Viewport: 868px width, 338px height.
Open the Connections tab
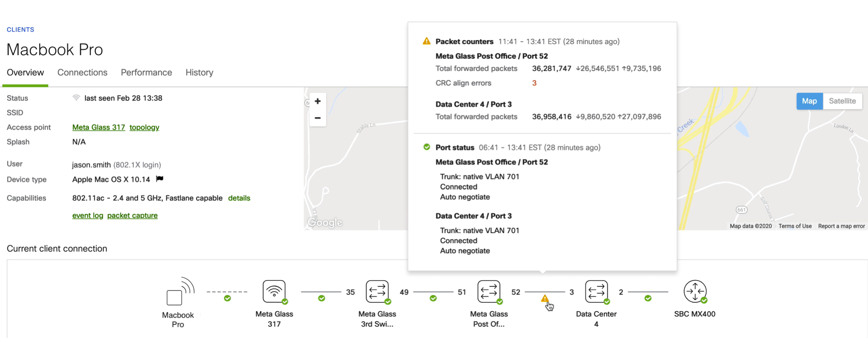click(82, 73)
